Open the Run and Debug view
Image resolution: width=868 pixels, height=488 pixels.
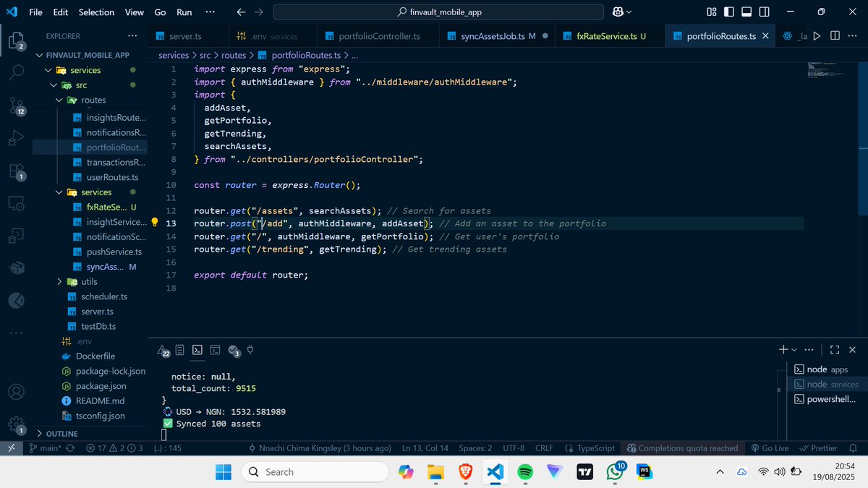tap(16, 138)
